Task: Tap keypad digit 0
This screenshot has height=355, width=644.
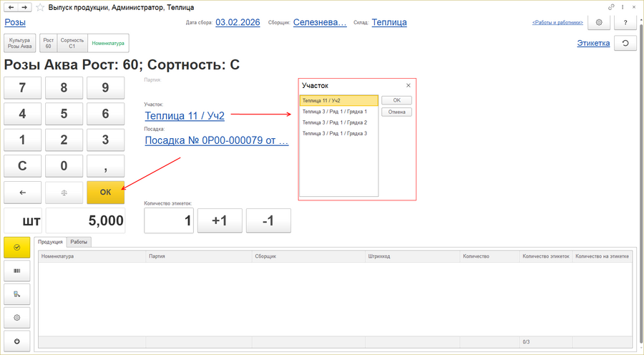Action: click(64, 166)
